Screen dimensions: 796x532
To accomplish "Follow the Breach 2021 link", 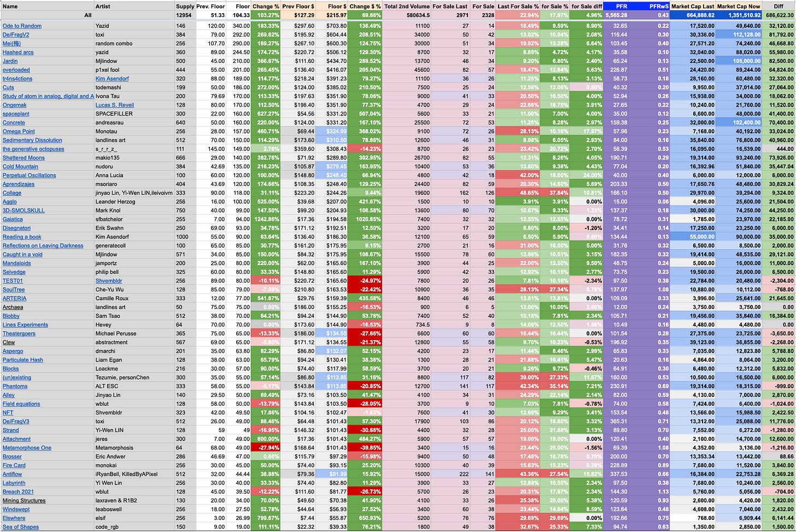I will 18,492.
